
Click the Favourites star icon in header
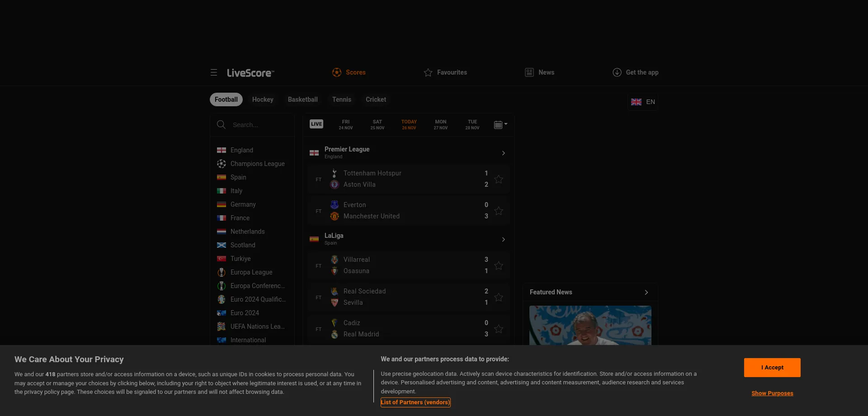tap(428, 72)
